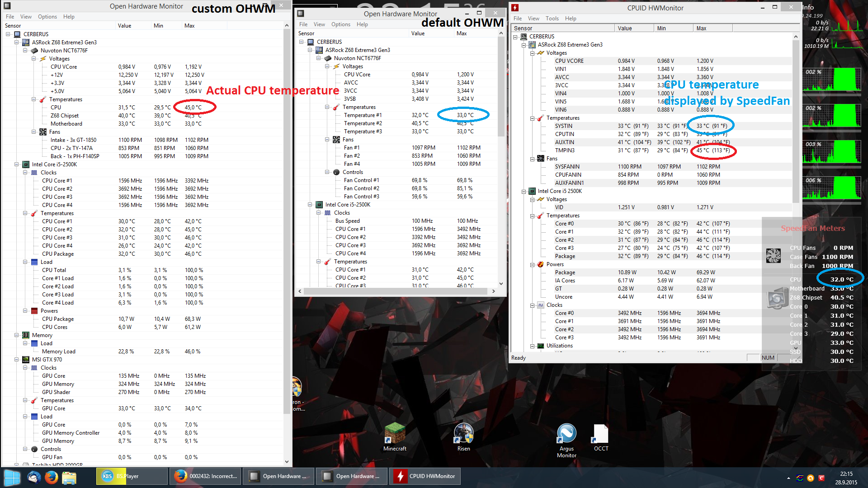This screenshot has width=868, height=488.
Task: Collapse MSI GTX 970 node in custom OHWM
Action: [x=17, y=360]
